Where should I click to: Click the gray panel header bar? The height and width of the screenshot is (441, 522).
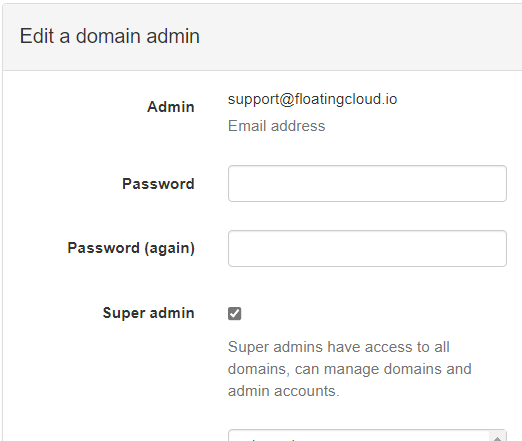(x=262, y=37)
